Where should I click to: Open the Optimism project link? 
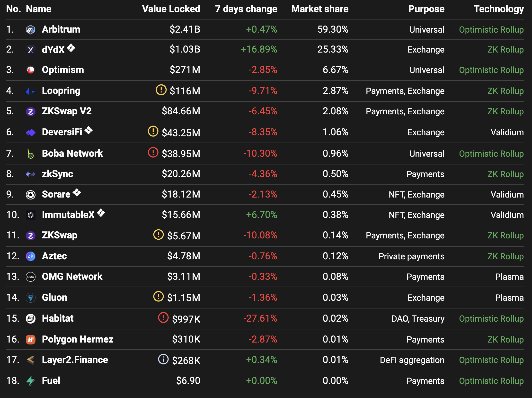[63, 70]
